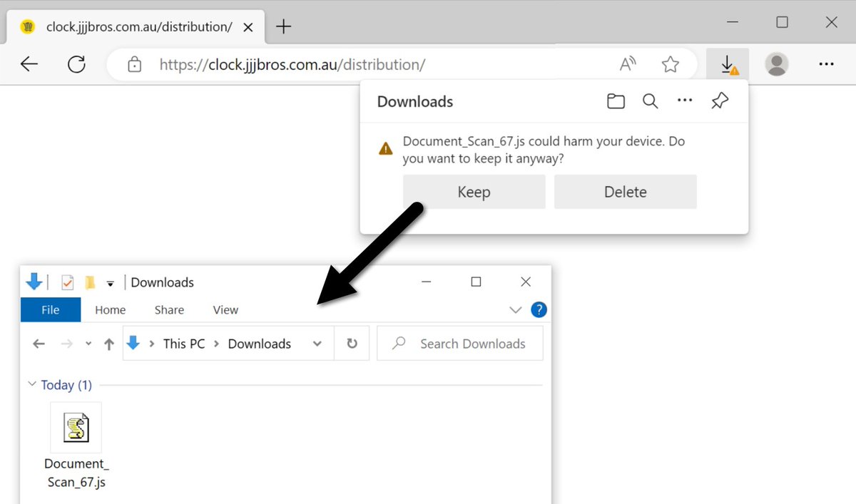Image resolution: width=856 pixels, height=504 pixels.
Task: Open Settings and more in Edge
Action: click(x=826, y=63)
